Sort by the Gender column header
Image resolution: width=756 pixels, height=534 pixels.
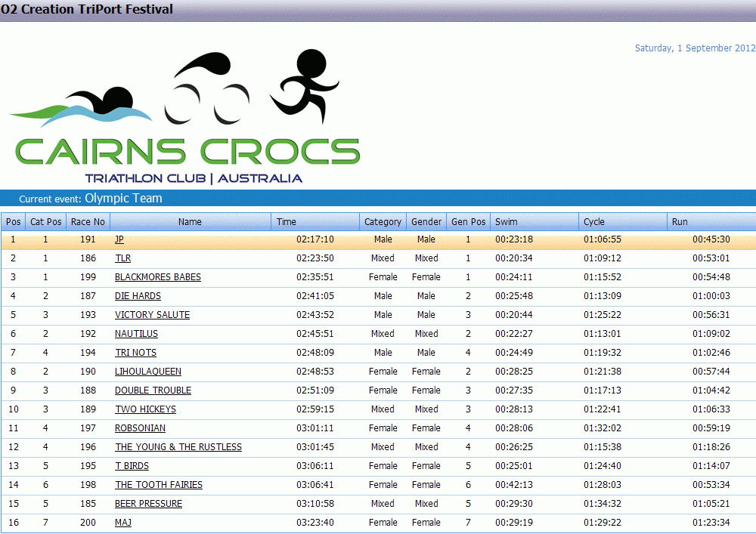[x=426, y=221]
